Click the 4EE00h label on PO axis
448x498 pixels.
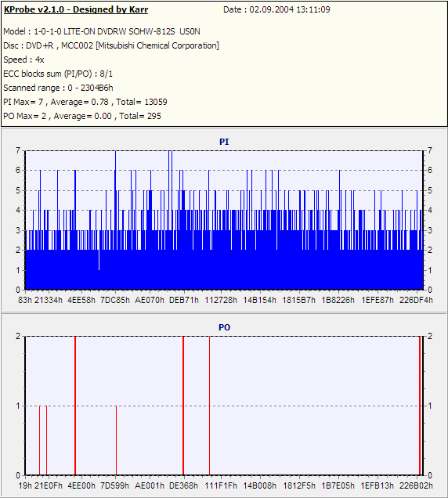pyautogui.click(x=81, y=485)
